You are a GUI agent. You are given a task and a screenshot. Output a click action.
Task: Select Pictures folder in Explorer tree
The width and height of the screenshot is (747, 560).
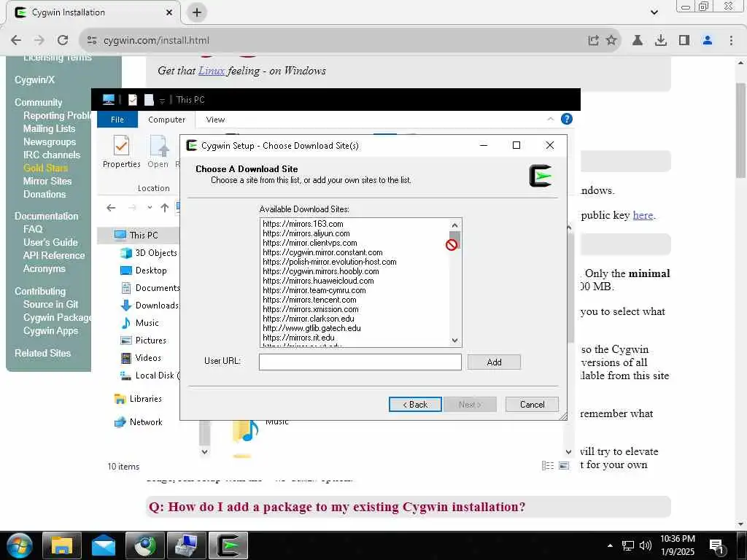(144, 341)
